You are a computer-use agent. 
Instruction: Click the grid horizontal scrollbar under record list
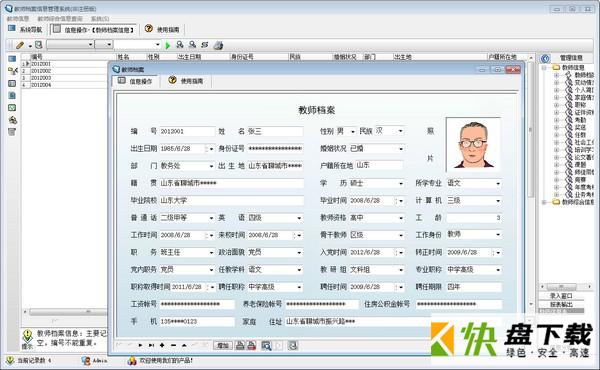65,312
